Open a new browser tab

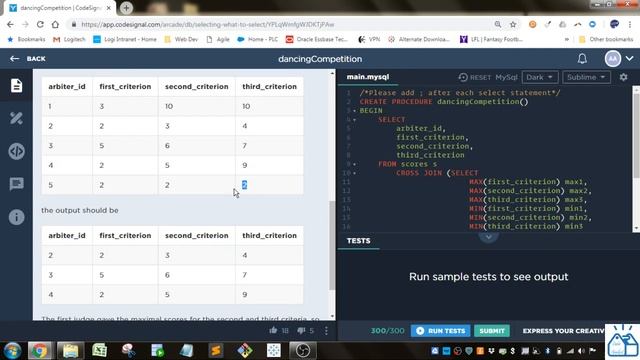click(126, 8)
